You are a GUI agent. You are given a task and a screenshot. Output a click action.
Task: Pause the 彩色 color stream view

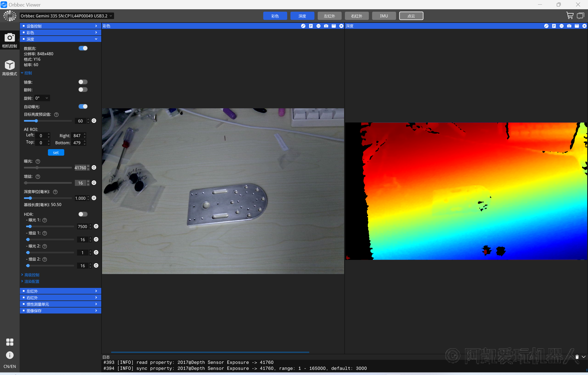pos(318,26)
